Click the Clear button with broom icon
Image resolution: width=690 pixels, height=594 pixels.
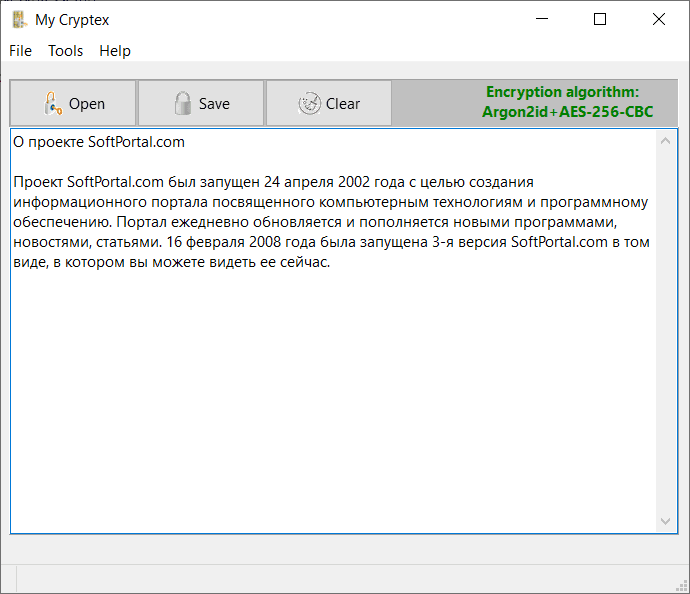pos(329,103)
